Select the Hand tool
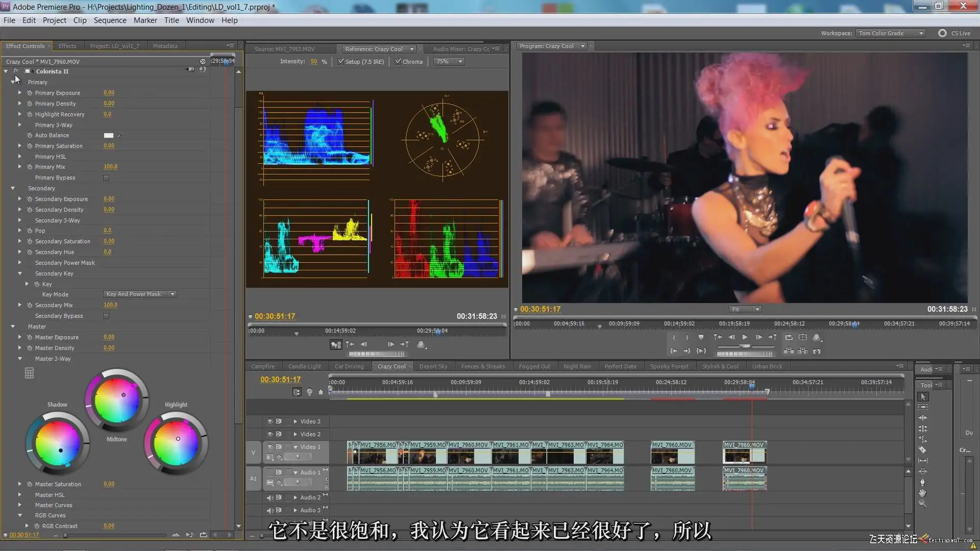 coord(923,493)
